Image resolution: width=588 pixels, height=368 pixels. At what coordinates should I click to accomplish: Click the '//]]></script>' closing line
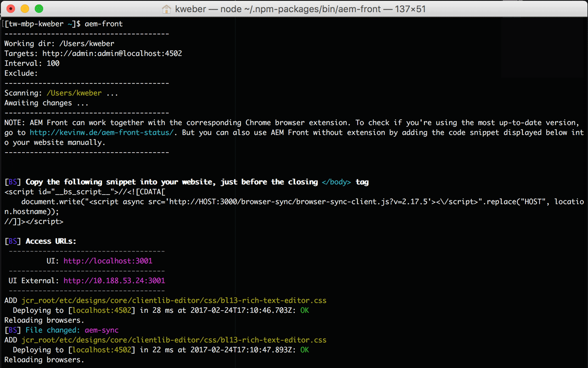pos(34,221)
